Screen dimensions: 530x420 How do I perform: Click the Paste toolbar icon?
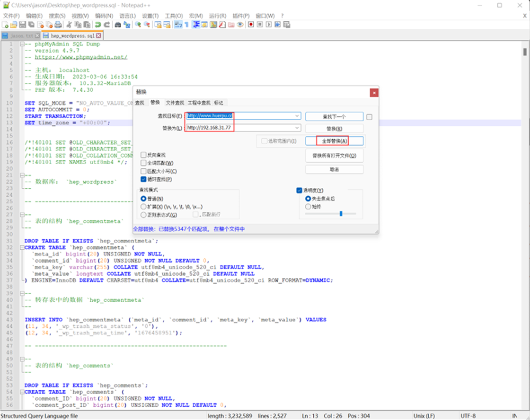(x=87, y=25)
